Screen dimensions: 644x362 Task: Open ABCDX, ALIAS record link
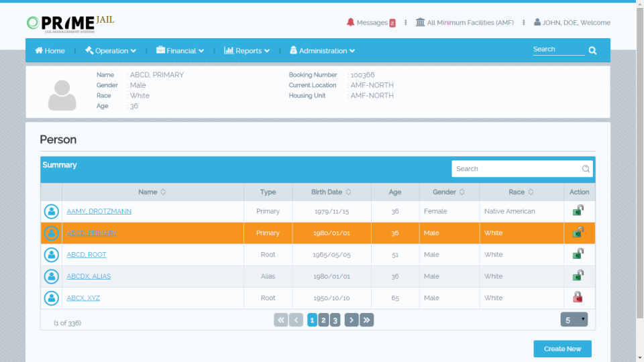click(89, 276)
